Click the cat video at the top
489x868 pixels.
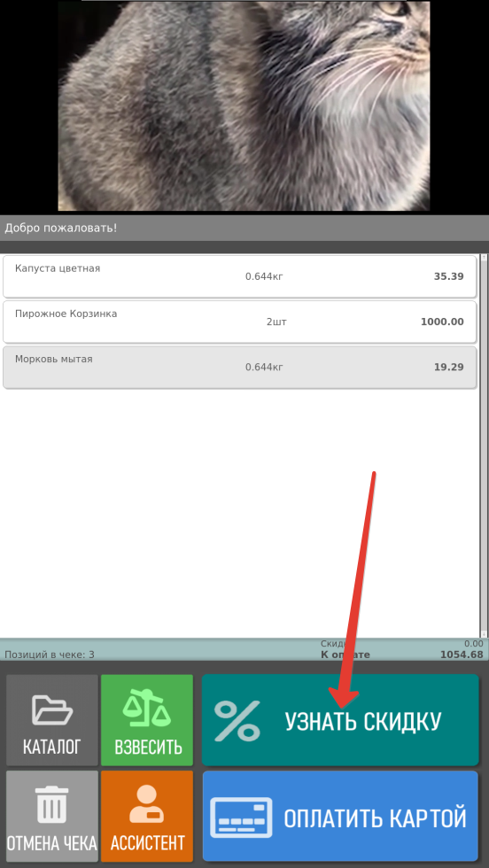[244, 105]
